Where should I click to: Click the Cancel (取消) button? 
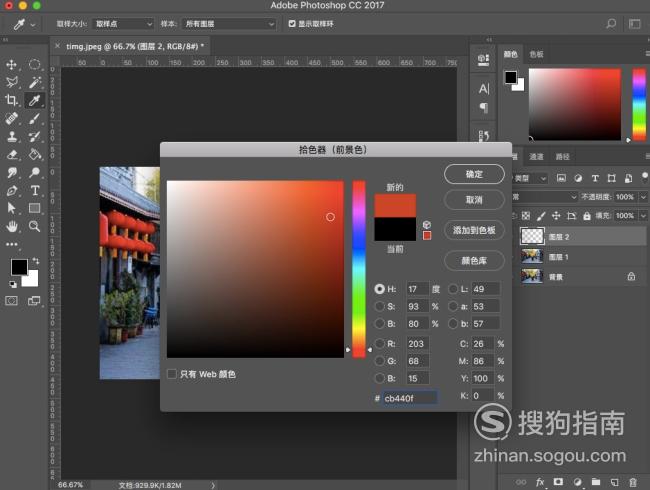474,200
